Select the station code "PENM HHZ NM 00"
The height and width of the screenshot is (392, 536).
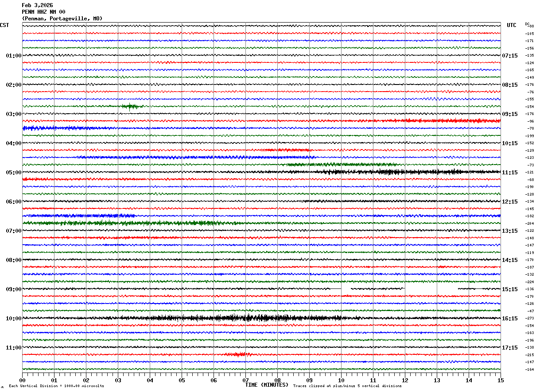point(43,12)
